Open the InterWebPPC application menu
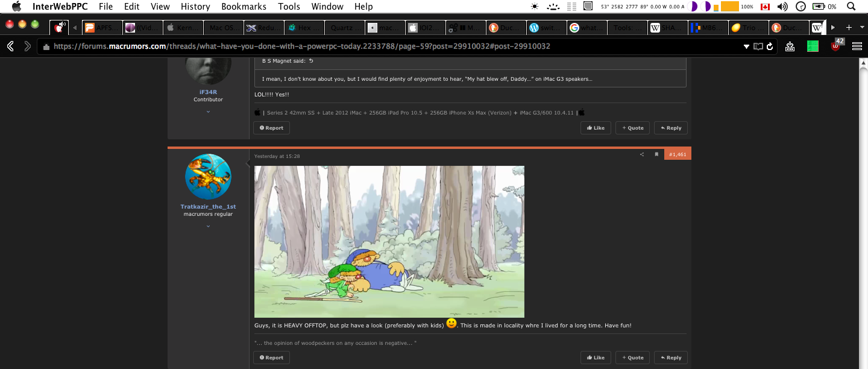This screenshot has height=369, width=868. [60, 7]
